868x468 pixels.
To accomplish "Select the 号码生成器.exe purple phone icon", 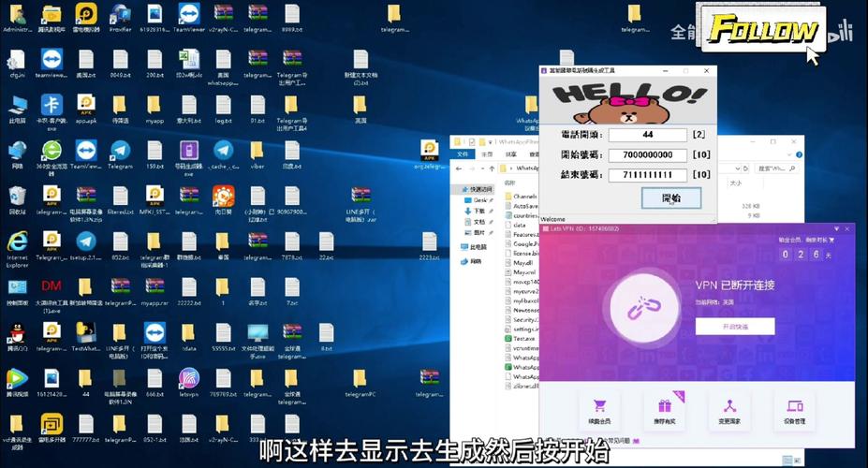I will coord(189,157).
